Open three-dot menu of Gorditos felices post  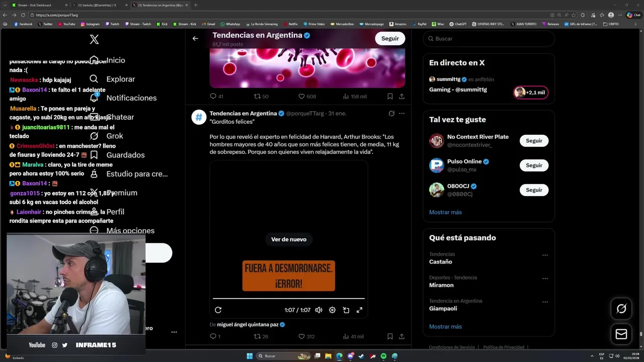click(401, 113)
